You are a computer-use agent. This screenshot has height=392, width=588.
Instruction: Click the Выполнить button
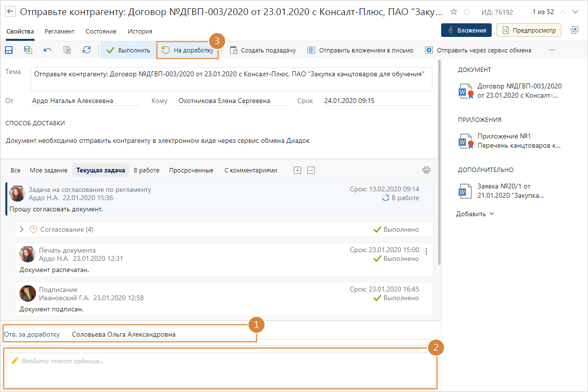coord(128,50)
